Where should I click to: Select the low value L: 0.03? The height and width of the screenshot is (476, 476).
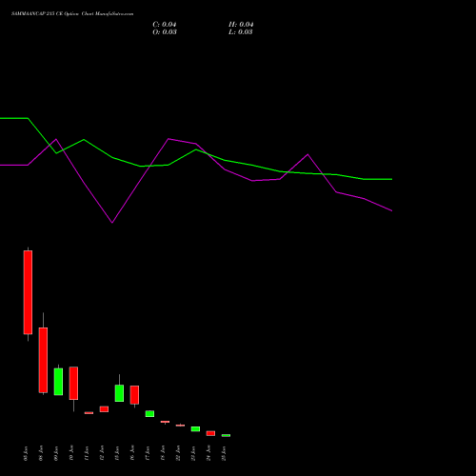pos(241,32)
